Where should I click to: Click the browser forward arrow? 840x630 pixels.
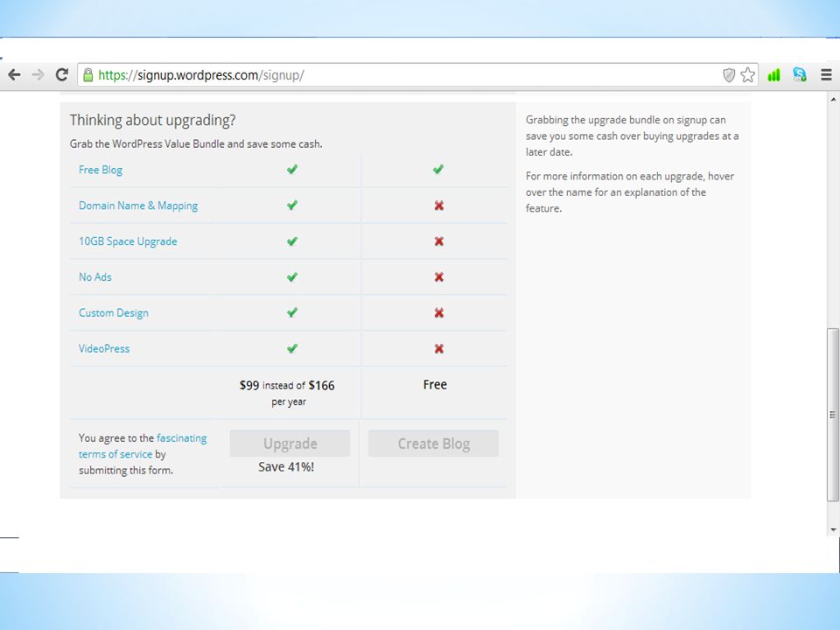click(x=38, y=75)
